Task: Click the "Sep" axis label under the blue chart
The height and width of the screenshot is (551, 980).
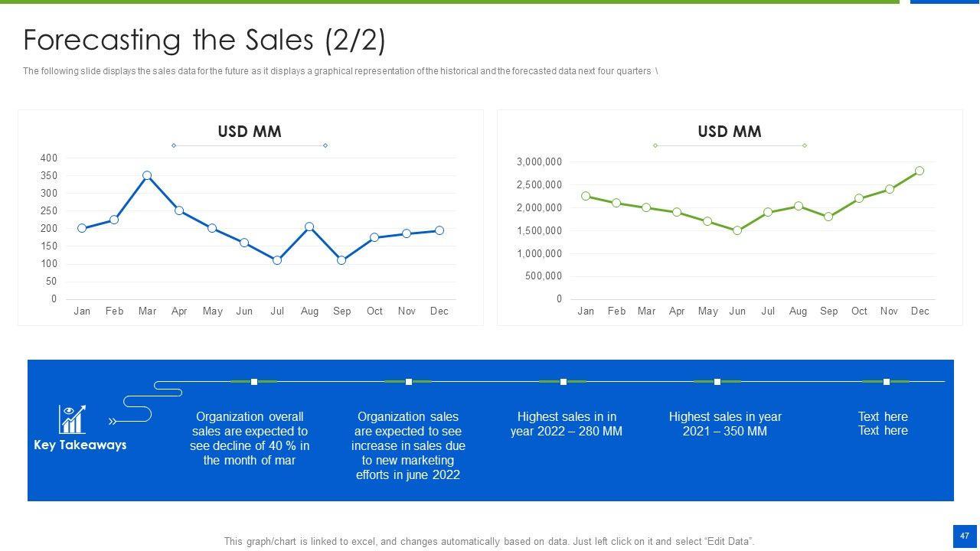Action: (x=342, y=311)
